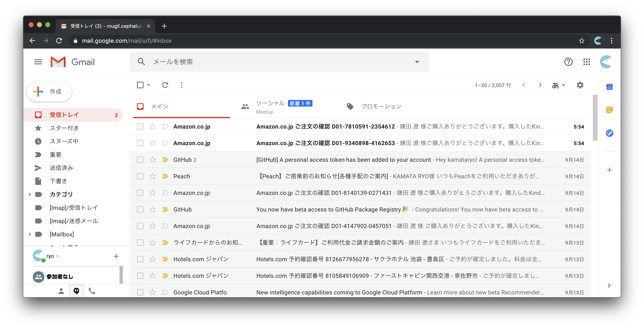Open the Help question mark icon
644x328 pixels.
click(x=568, y=62)
